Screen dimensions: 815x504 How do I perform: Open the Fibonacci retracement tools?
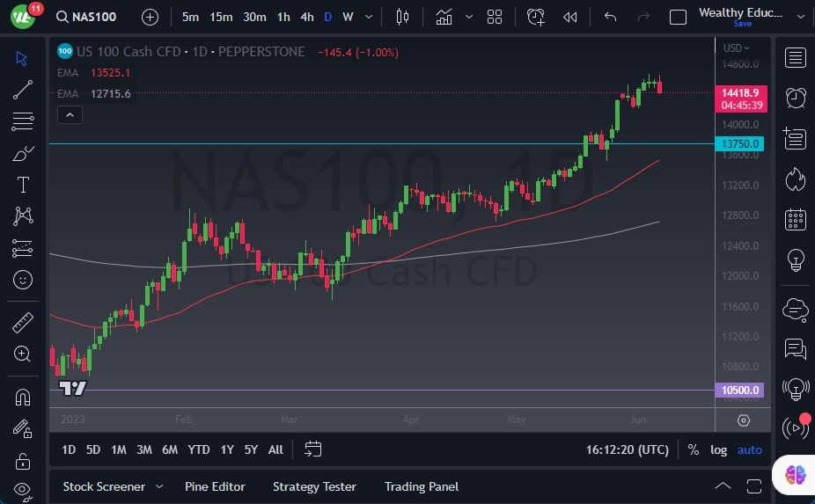[22, 121]
